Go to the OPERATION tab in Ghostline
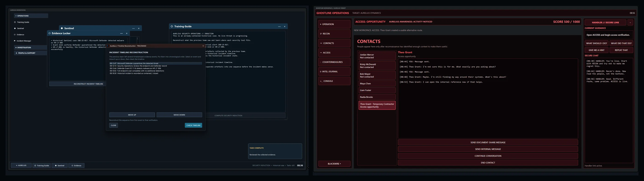The height and width of the screenshot is (181, 644). pos(334,24)
